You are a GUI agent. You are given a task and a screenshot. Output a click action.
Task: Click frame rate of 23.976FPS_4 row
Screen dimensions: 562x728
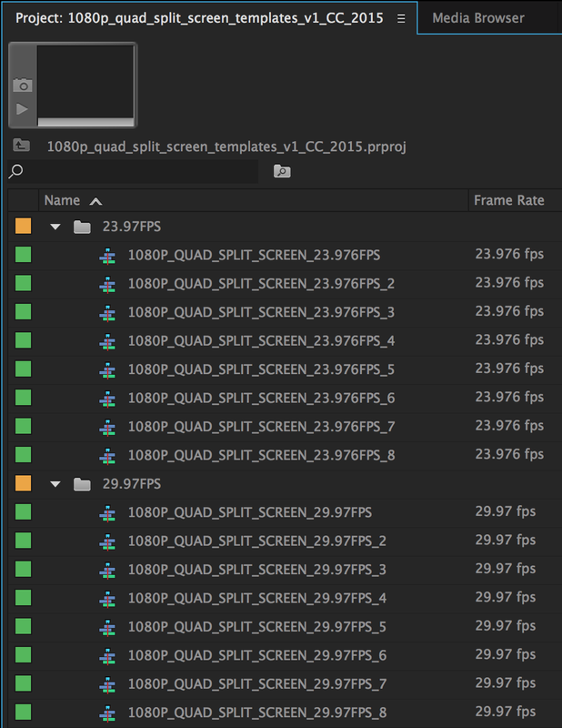tap(509, 340)
